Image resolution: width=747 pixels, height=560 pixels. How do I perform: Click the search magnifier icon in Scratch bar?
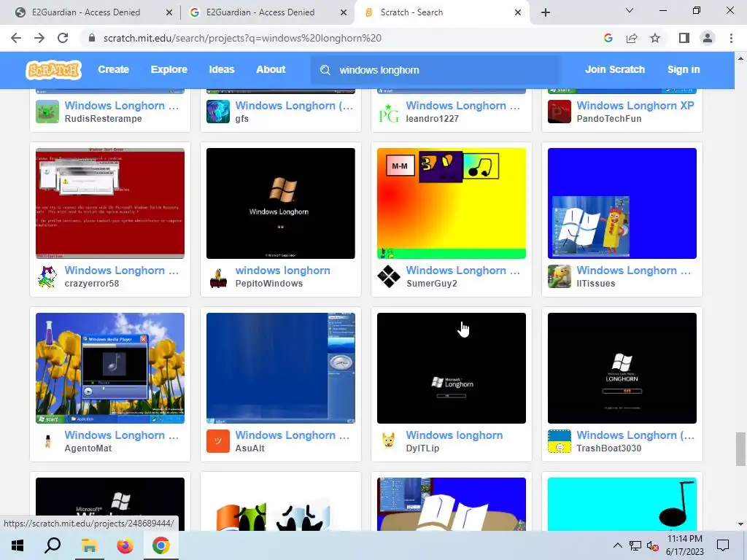point(325,70)
